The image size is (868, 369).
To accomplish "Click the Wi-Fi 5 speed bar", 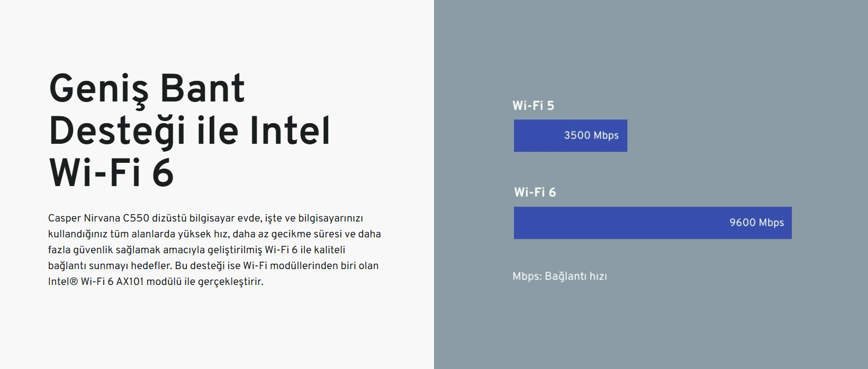I will (x=571, y=136).
